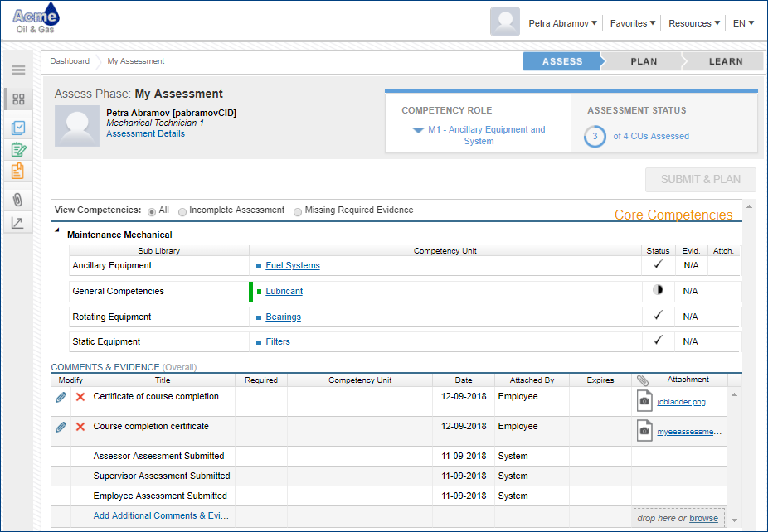
Task: Click Petra Abramov's profile photo placeholder
Action: coord(77,126)
